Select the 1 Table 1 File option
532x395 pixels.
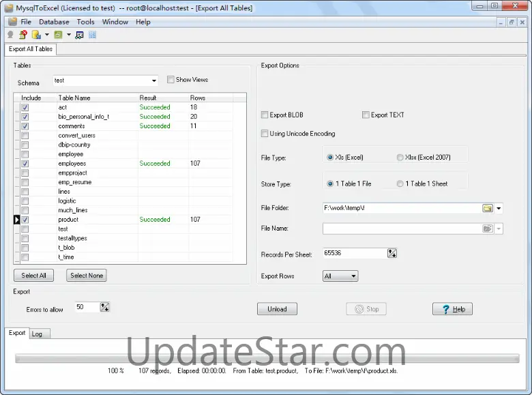coord(330,184)
